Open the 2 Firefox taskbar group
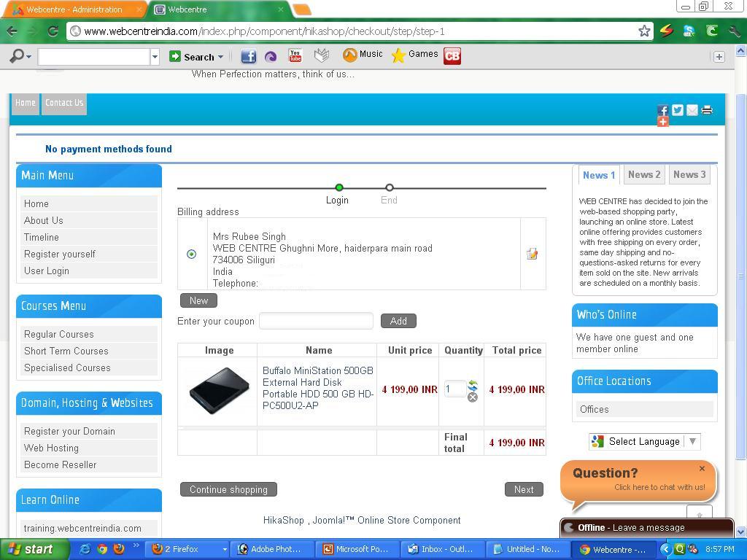The height and width of the screenshot is (560, 747). [187, 549]
